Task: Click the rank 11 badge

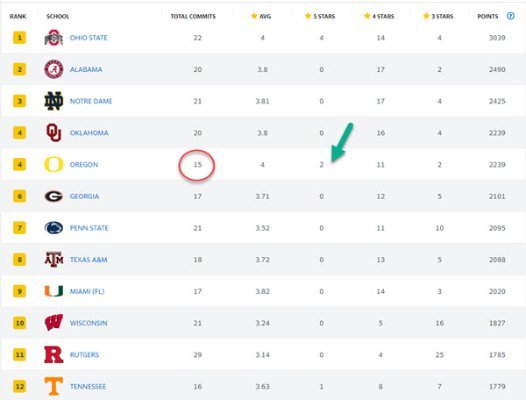Action: 19,355
